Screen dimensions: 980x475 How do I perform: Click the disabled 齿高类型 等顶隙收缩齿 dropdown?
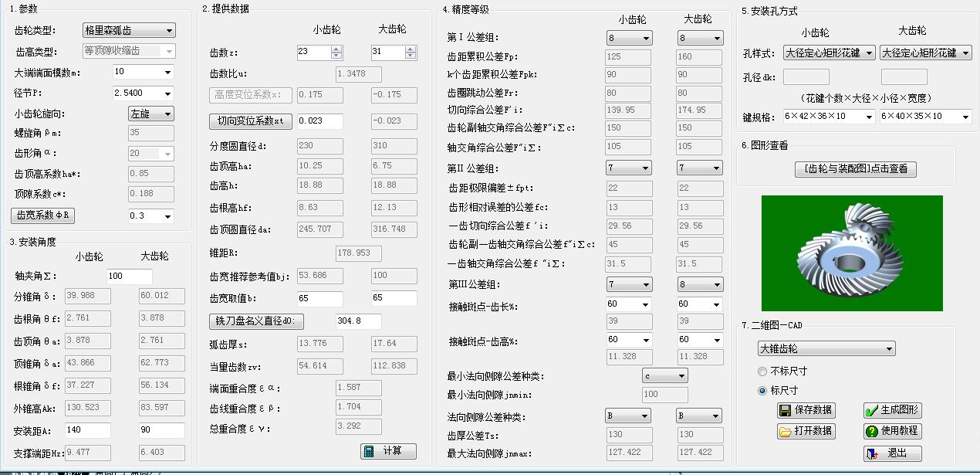click(x=129, y=51)
